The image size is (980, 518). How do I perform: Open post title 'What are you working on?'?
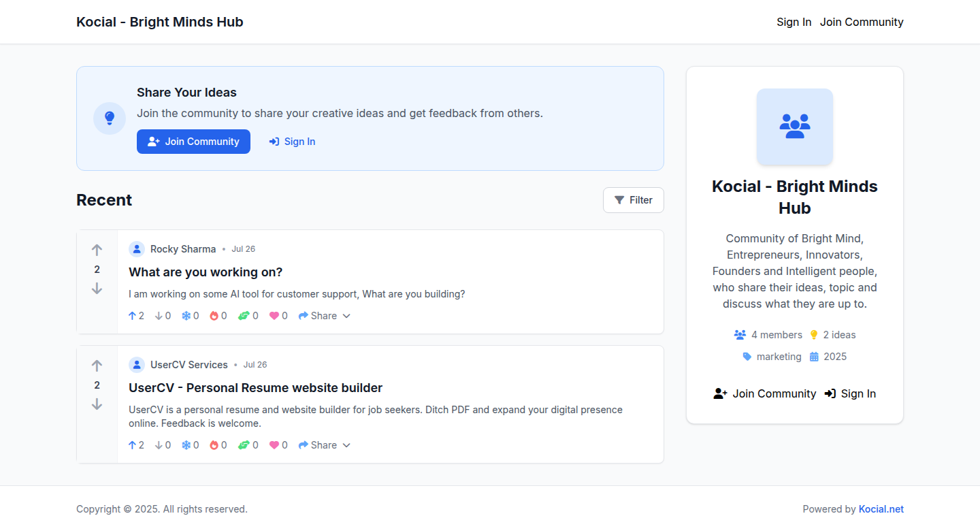206,272
